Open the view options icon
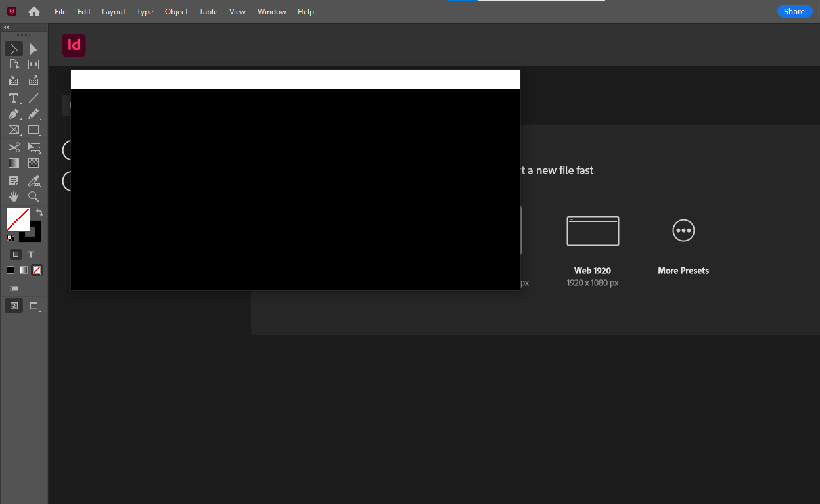This screenshot has height=504, width=820. pyautogui.click(x=14, y=288)
